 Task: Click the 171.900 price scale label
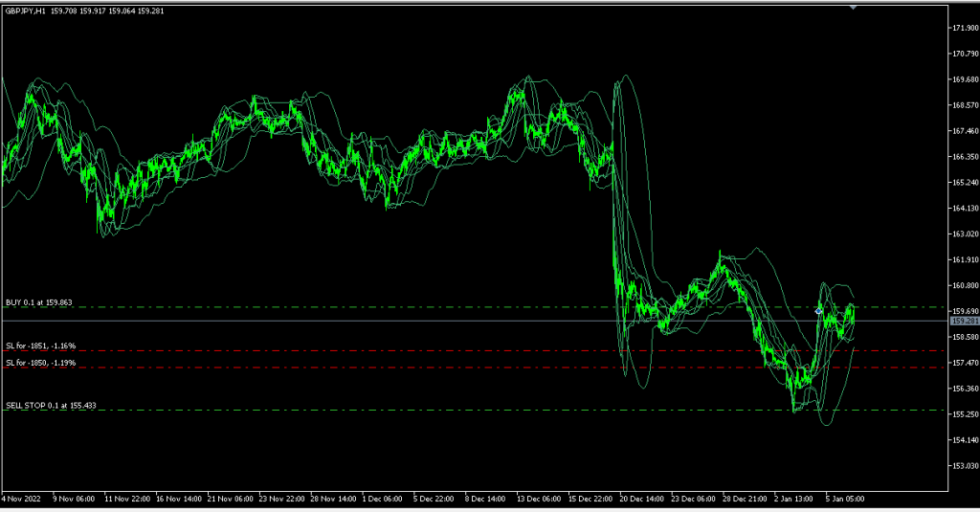point(964,28)
